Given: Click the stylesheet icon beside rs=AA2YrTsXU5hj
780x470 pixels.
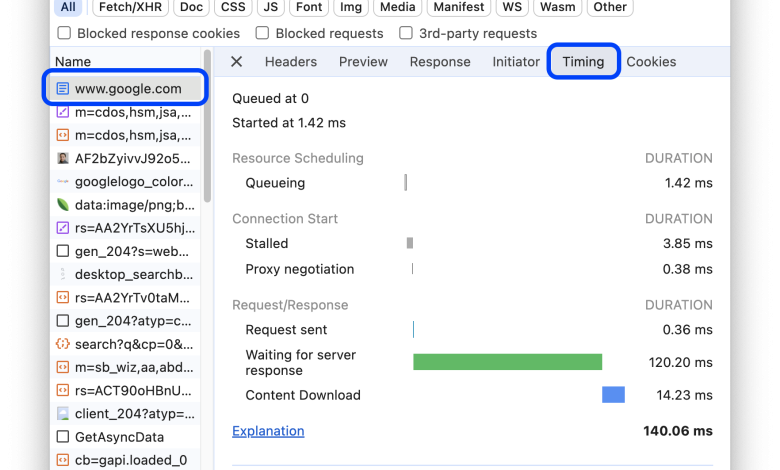Looking at the screenshot, I should pos(63,228).
